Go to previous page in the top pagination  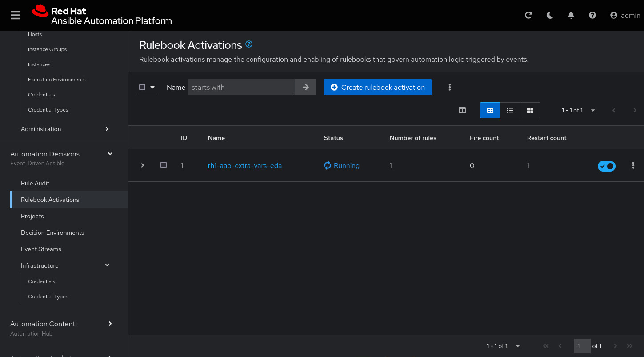[614, 110]
